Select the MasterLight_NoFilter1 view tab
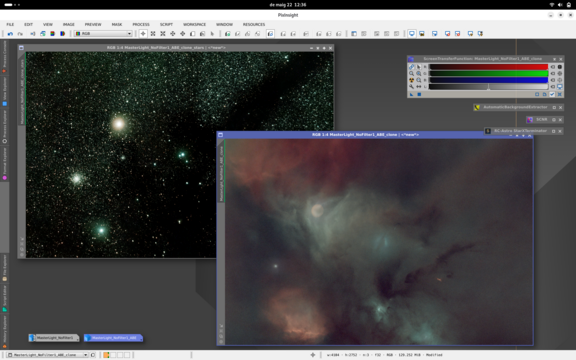The width and height of the screenshot is (576, 360). (54, 338)
